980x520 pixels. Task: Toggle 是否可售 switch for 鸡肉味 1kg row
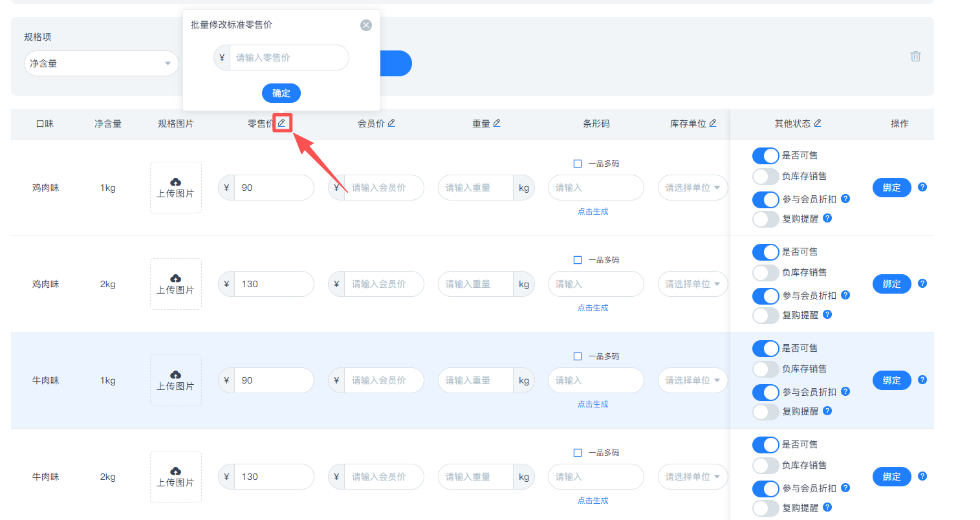tap(765, 156)
